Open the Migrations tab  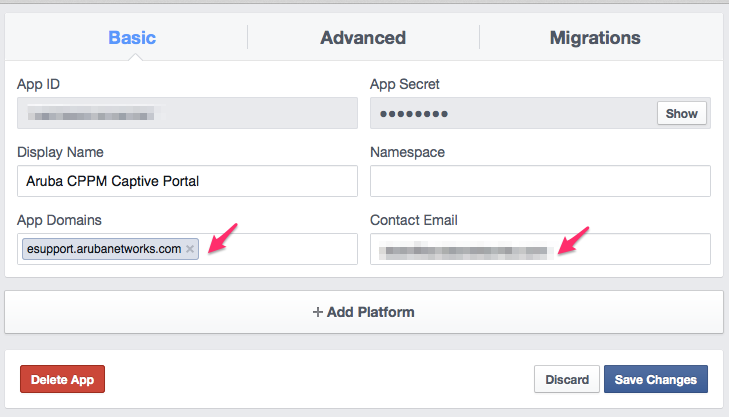[x=595, y=38]
